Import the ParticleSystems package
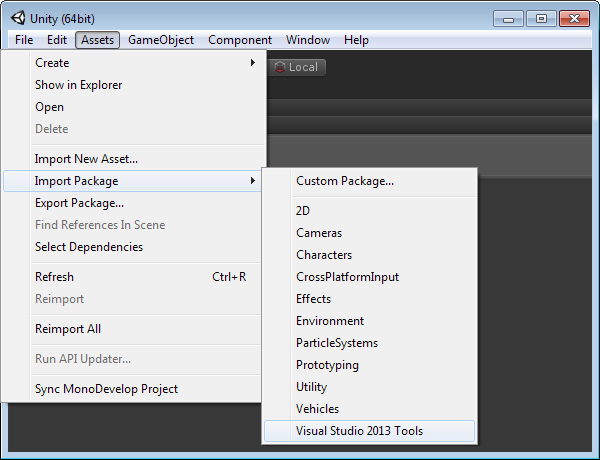 (369, 343)
